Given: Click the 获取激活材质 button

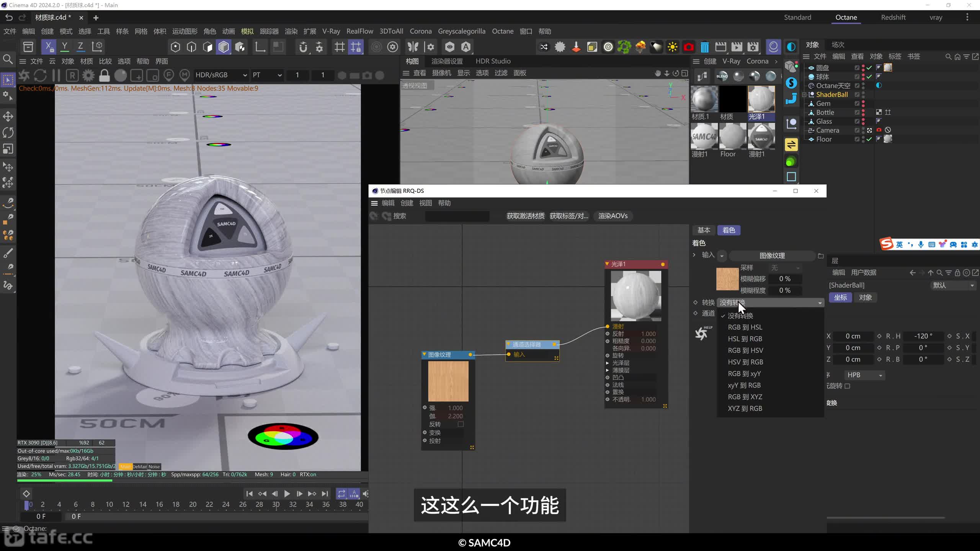Looking at the screenshot, I should [x=525, y=216].
